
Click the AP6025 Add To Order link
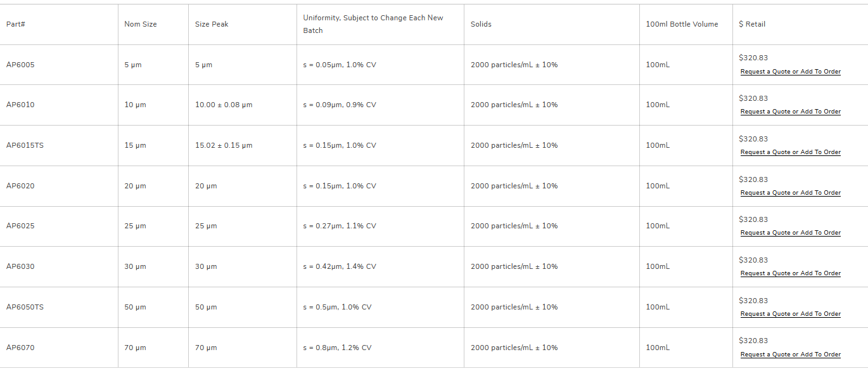(x=820, y=233)
